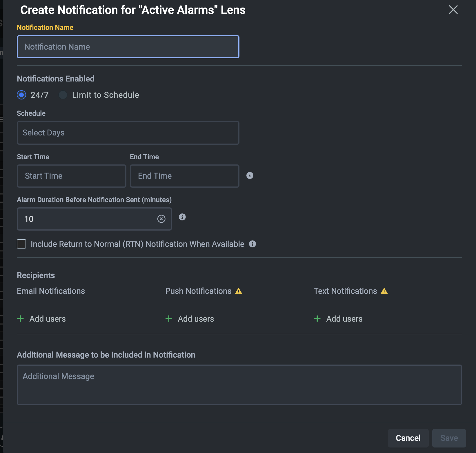
Task: Focus the Notification Name field
Action: click(x=128, y=47)
